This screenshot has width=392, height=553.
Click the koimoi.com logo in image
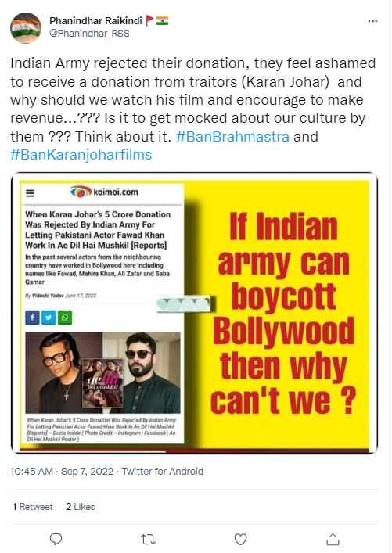tap(104, 192)
